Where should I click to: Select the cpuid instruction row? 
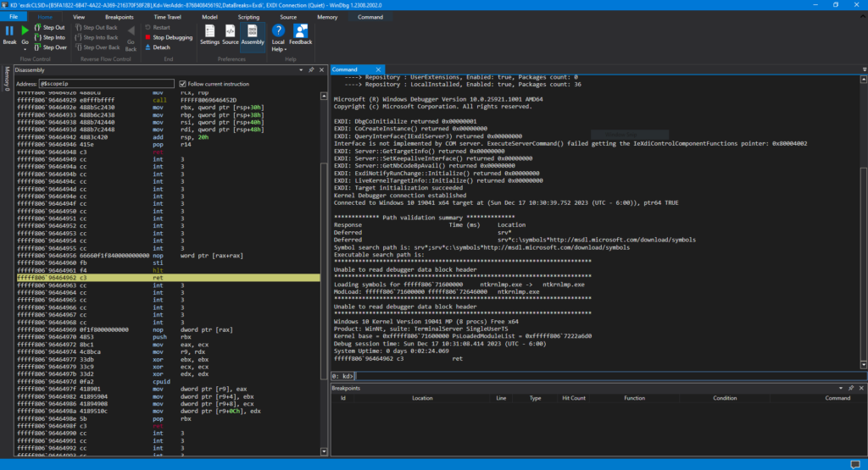click(168, 382)
